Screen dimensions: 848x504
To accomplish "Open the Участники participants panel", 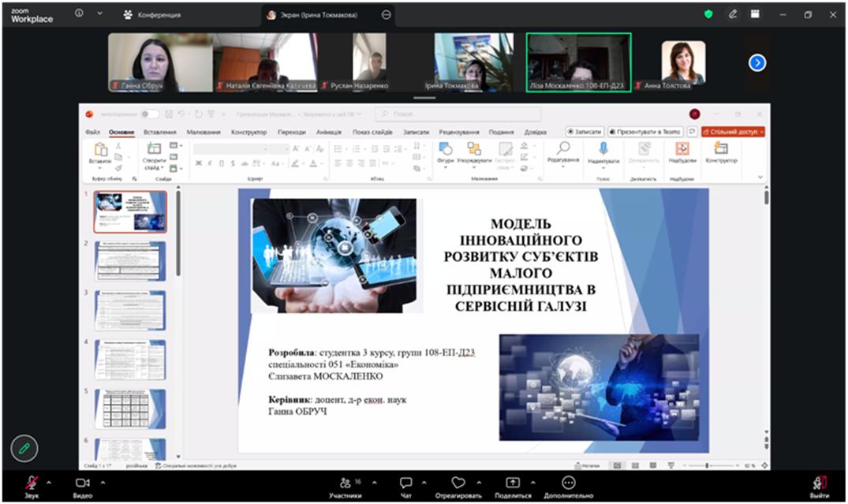I will pos(346,483).
